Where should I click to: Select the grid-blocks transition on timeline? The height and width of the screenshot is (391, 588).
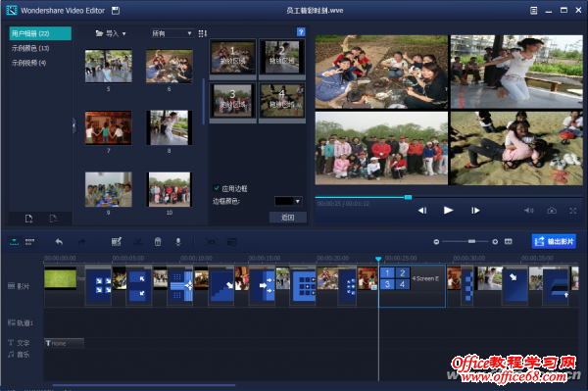pos(304,286)
